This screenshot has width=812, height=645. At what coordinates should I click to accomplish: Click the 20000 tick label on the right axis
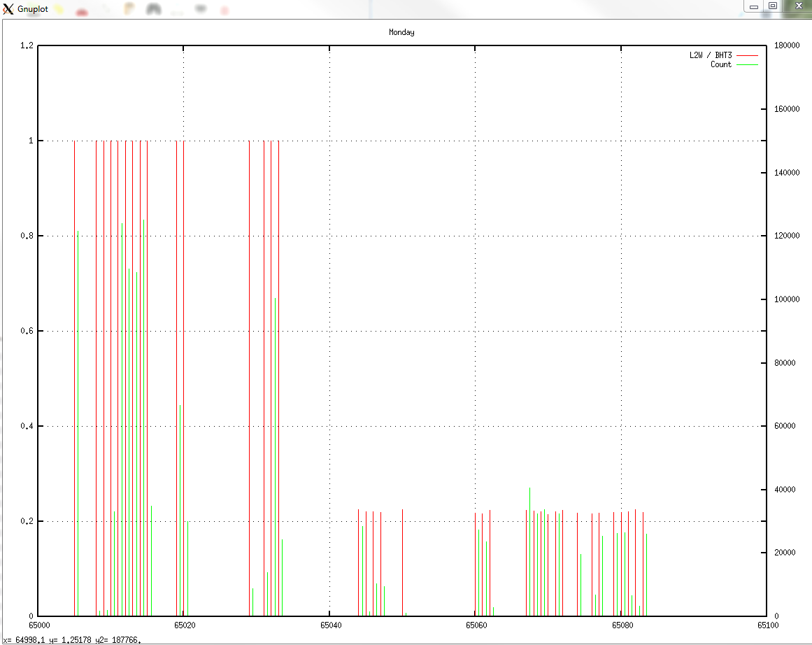tap(785, 553)
